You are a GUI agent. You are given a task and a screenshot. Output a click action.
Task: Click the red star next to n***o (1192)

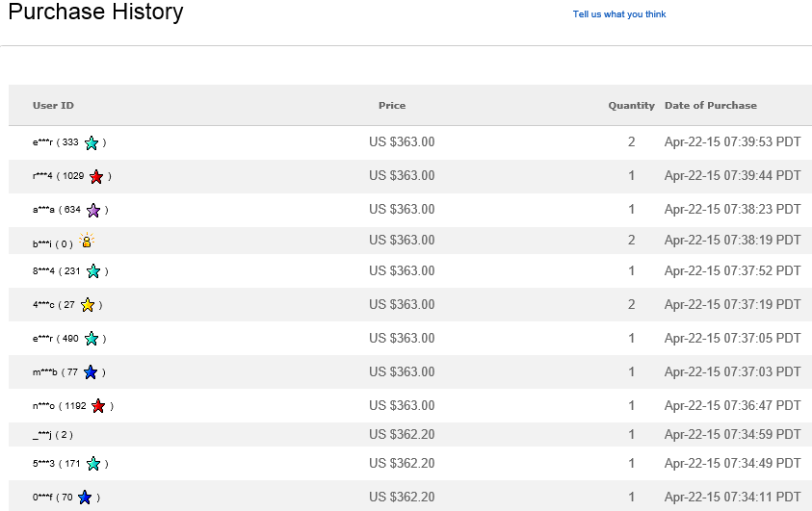(98, 406)
